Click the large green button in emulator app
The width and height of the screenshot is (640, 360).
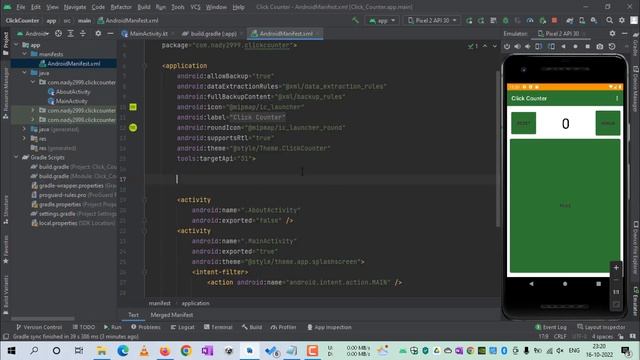(565, 206)
